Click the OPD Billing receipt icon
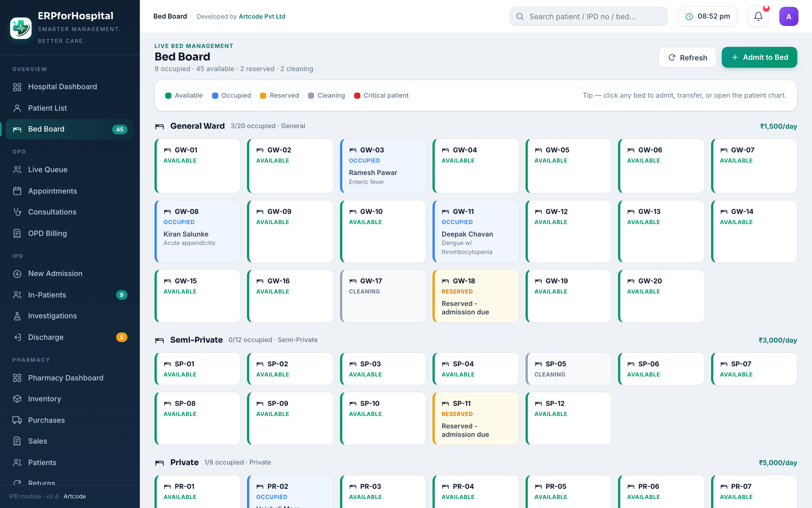This screenshot has height=508, width=812. tap(17, 233)
